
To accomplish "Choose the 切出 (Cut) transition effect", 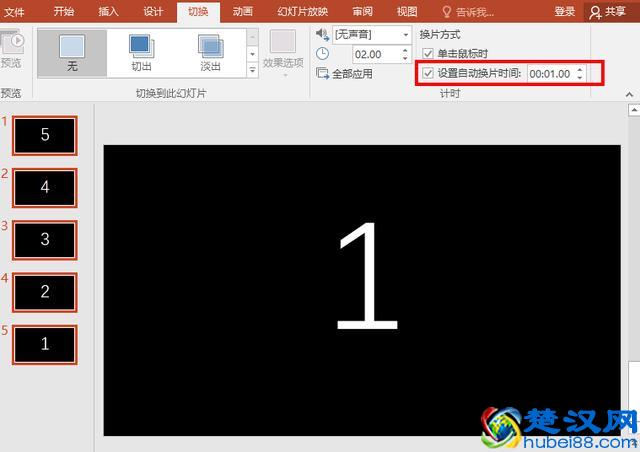I will (141, 53).
